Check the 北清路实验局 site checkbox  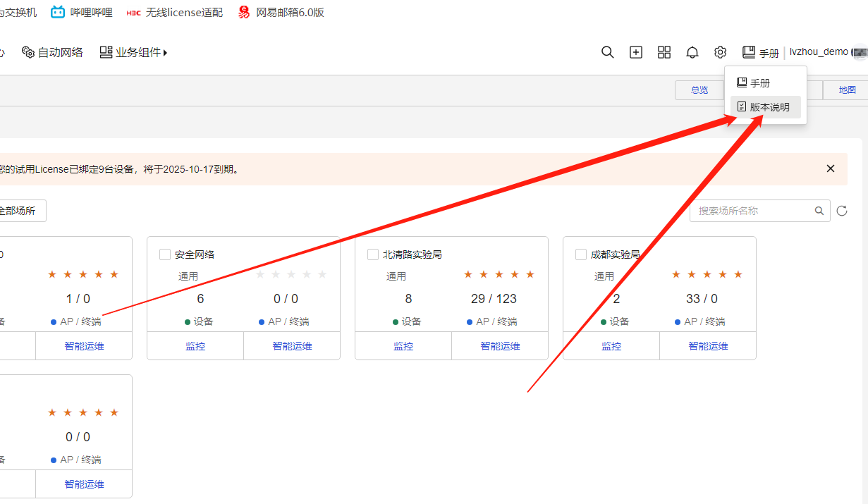click(x=373, y=254)
